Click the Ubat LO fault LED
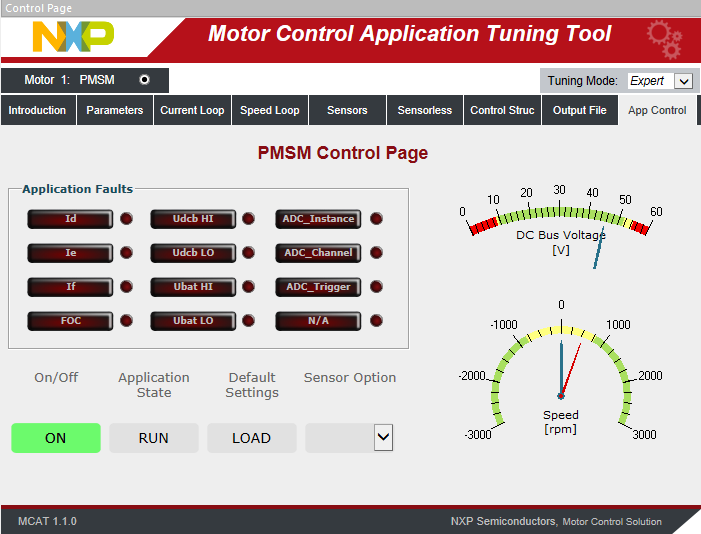 [249, 321]
